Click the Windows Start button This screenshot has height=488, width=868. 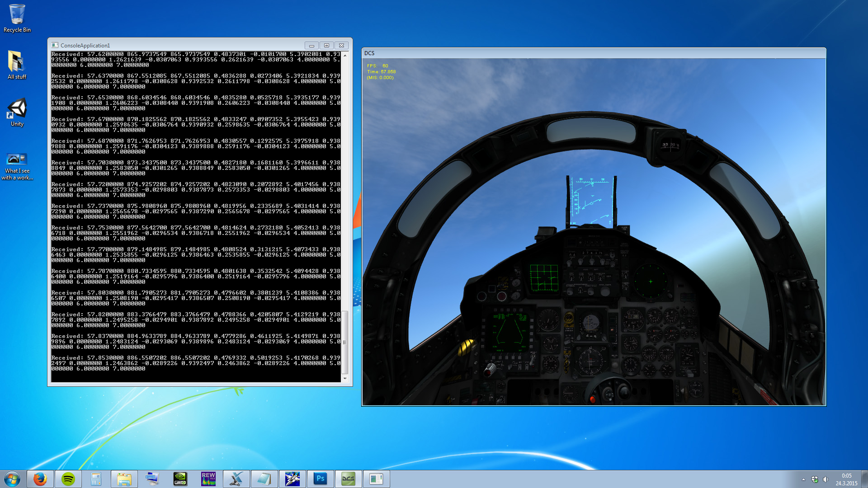pyautogui.click(x=12, y=479)
